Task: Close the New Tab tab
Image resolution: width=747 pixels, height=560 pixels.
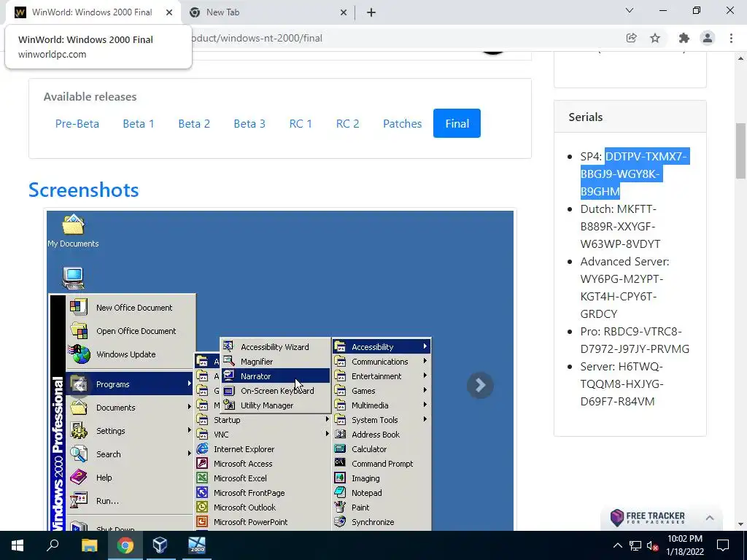Action: click(x=344, y=12)
